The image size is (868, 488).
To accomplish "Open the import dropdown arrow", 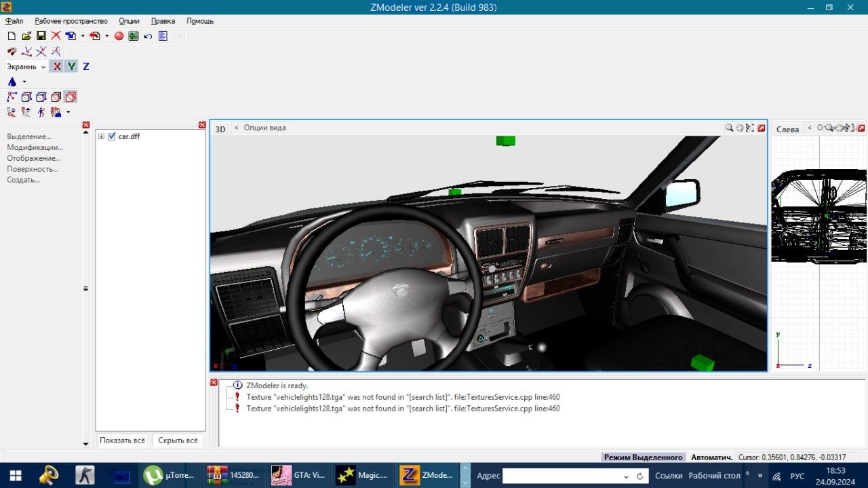I will point(83,36).
